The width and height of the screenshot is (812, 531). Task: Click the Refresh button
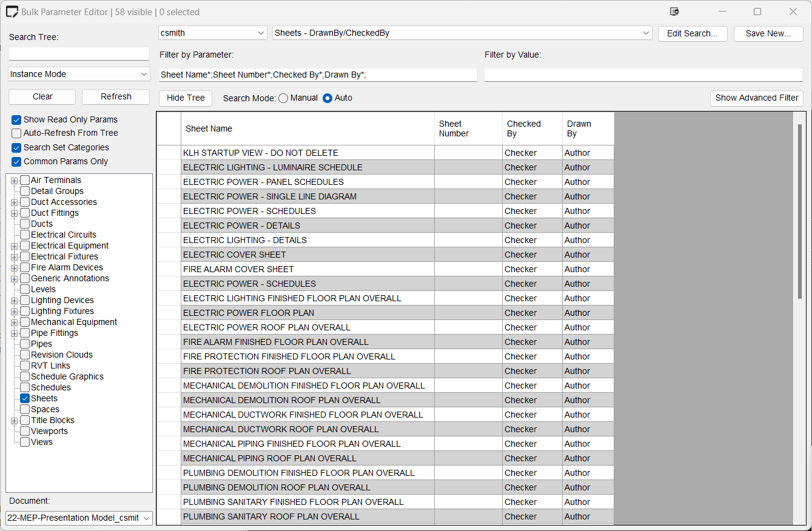point(116,97)
